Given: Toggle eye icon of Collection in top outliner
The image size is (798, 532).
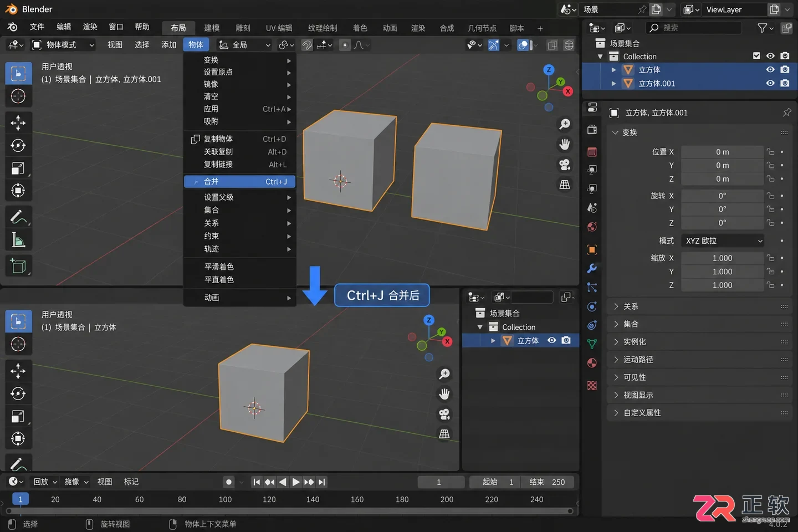Looking at the screenshot, I should click(770, 56).
